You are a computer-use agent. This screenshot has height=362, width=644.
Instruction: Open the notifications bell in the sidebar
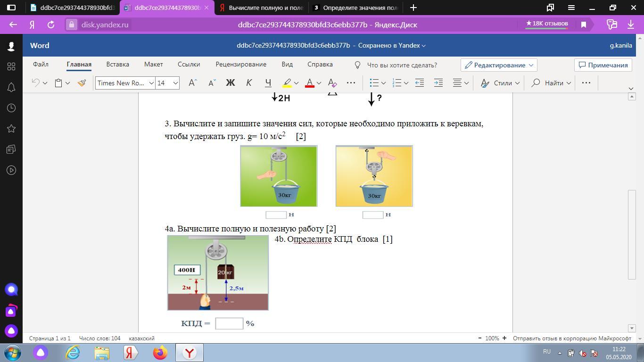(11, 87)
